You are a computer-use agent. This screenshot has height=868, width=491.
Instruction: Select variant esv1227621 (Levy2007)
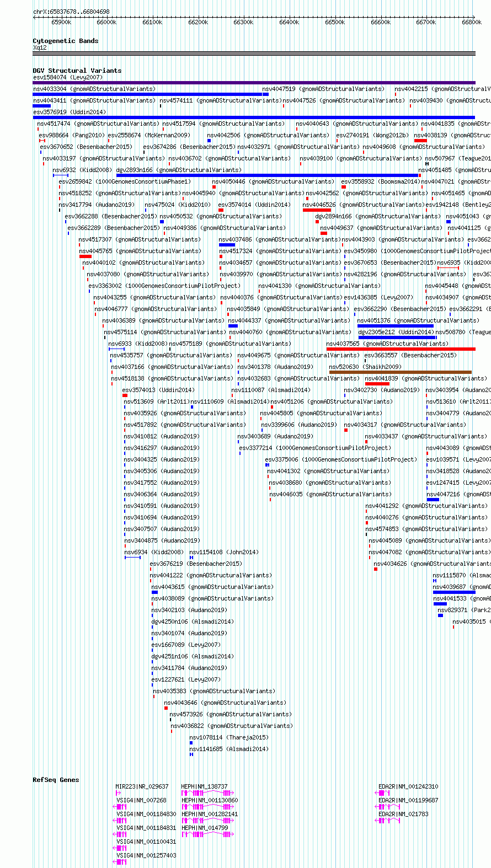click(x=186, y=679)
